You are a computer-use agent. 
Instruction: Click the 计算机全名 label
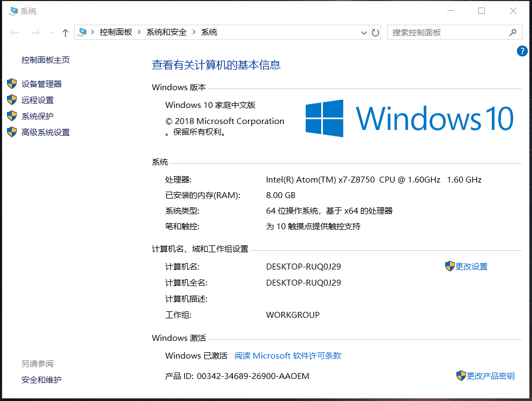(186, 283)
